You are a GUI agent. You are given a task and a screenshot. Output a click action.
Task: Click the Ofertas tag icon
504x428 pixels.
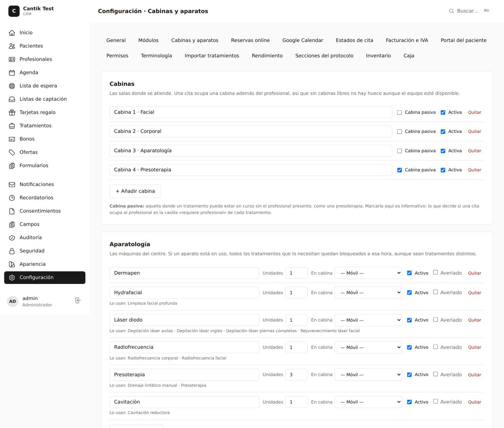click(12, 152)
